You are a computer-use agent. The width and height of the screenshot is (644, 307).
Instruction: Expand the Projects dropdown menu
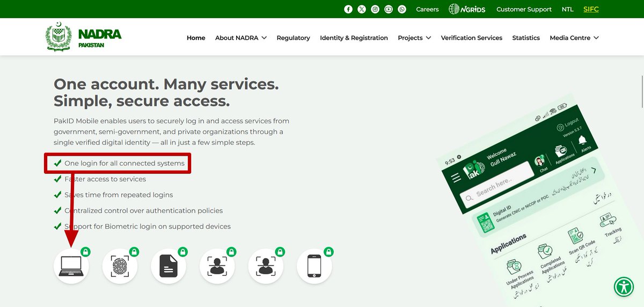tap(414, 38)
